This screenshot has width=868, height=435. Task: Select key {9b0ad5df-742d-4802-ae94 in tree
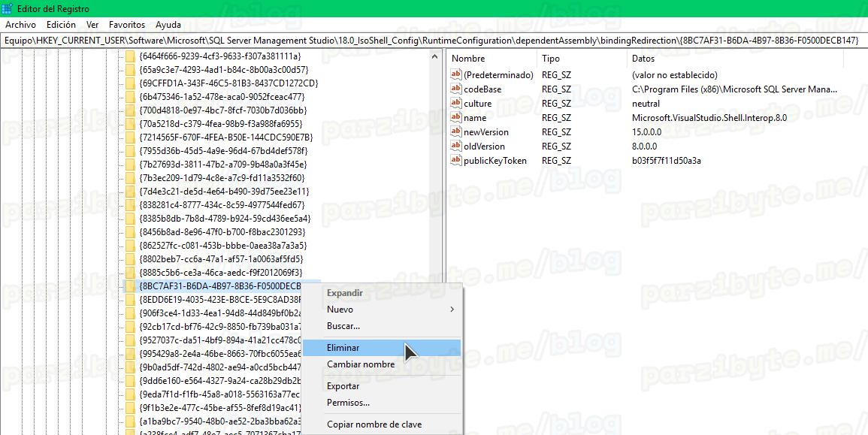pyautogui.click(x=219, y=367)
